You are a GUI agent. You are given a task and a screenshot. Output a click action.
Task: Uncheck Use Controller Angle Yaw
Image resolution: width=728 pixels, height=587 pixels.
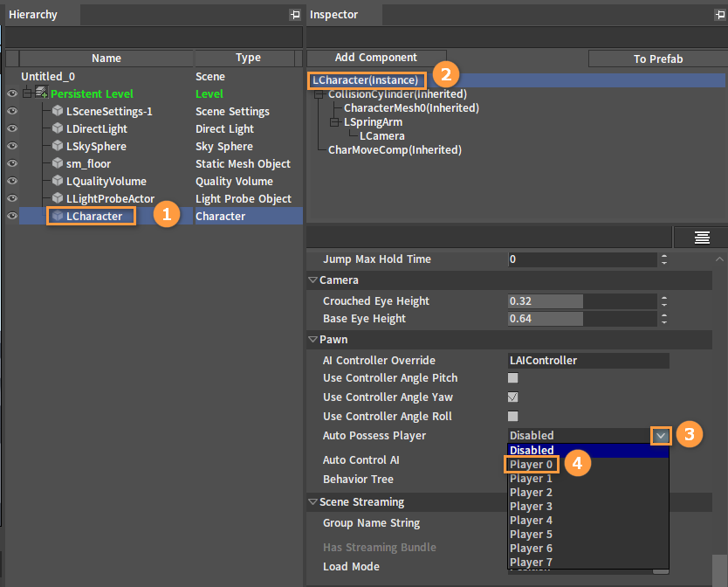513,397
